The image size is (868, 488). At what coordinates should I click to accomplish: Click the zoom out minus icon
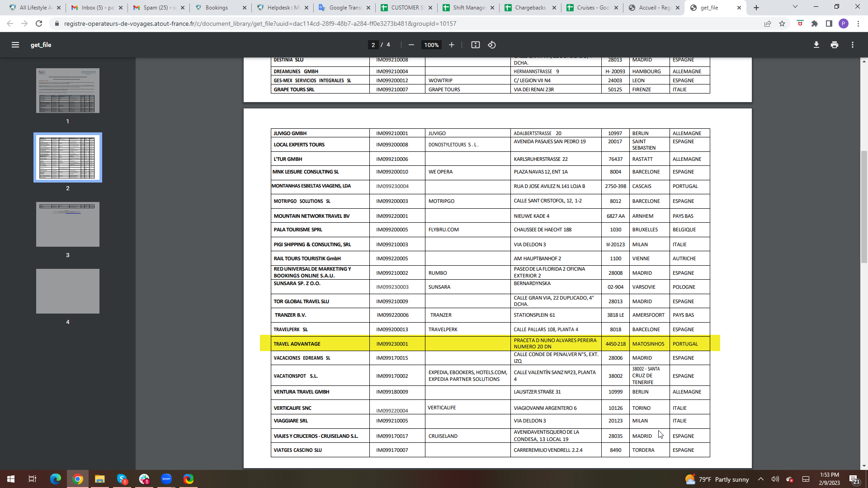point(411,45)
